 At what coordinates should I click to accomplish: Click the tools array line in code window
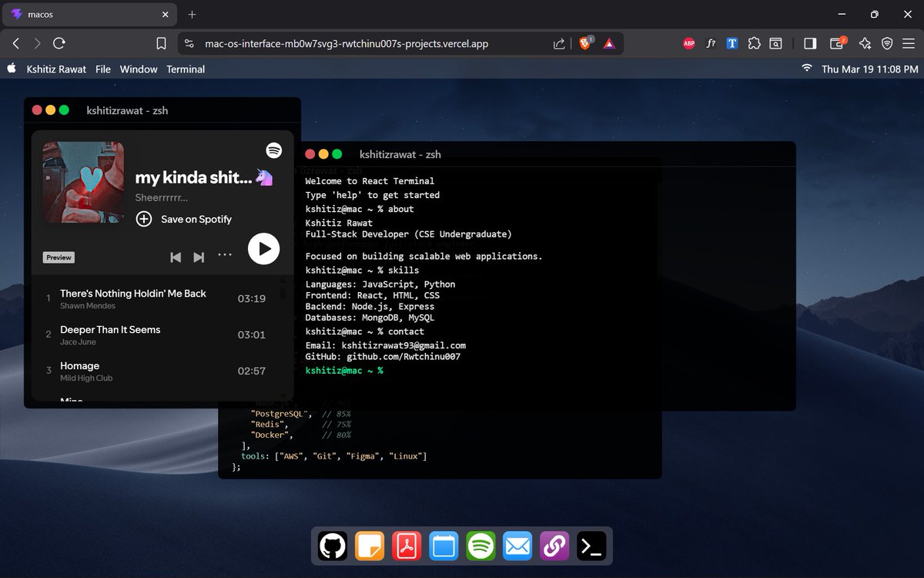point(334,456)
